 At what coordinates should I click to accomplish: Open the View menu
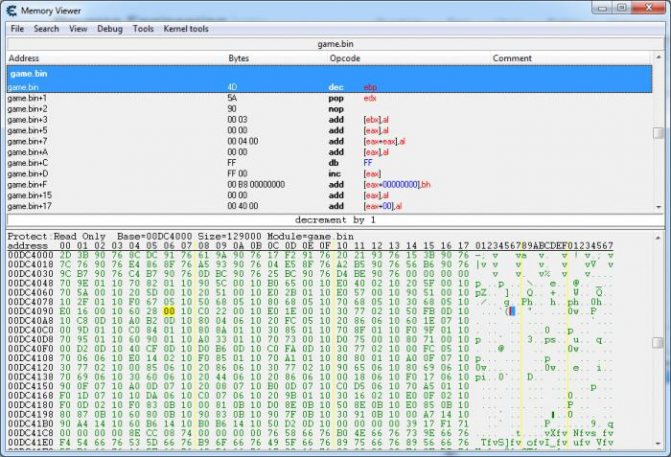click(78, 29)
